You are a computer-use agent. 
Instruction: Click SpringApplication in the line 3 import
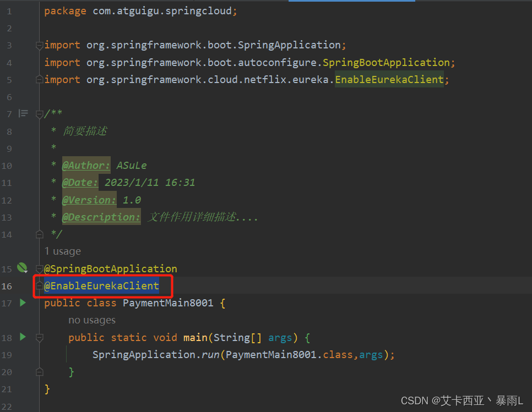coord(289,45)
